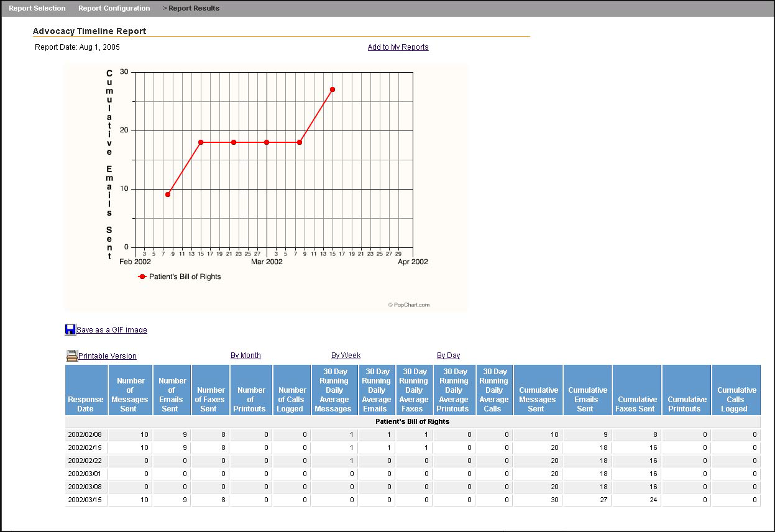The height and width of the screenshot is (532, 775).
Task: Select the Cumulative Emails Sent column header
Action: pyautogui.click(x=587, y=390)
